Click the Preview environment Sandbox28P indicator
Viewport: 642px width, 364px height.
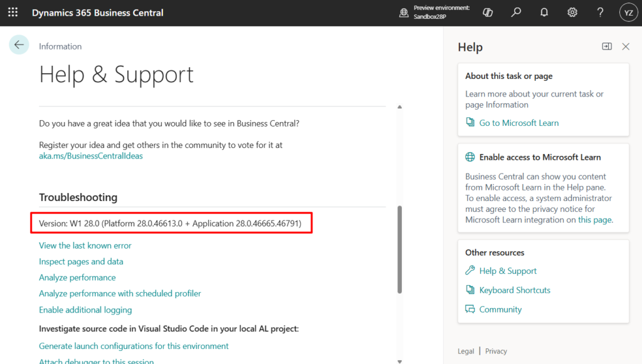point(435,13)
